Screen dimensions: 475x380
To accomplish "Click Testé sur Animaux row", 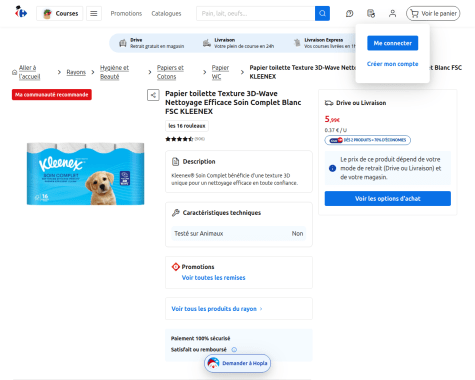I will tap(239, 233).
